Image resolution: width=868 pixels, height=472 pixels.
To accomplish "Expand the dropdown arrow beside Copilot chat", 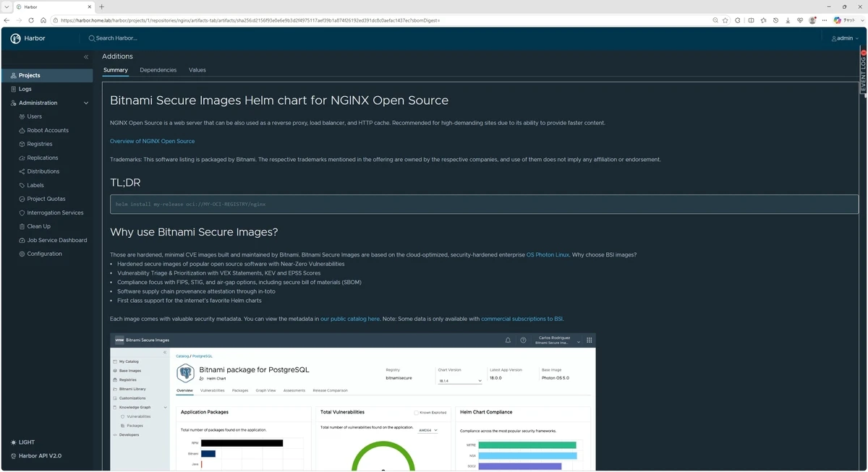I will [861, 20].
